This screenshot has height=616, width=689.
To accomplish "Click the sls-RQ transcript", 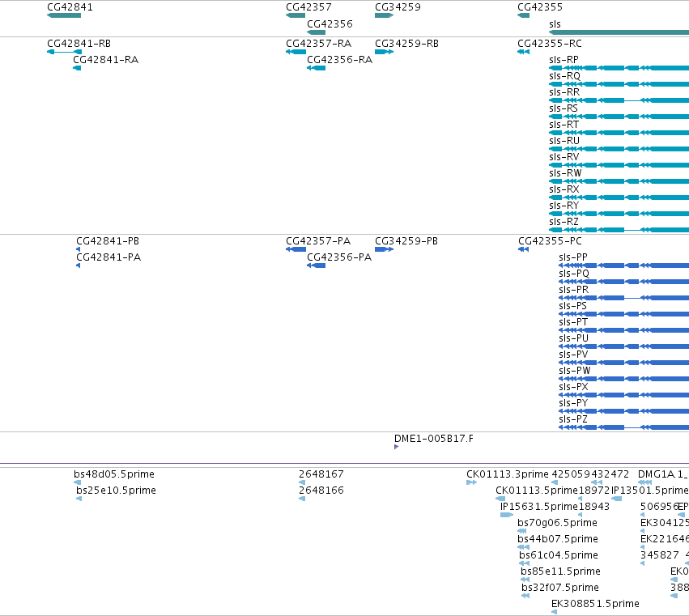I will point(619,84).
